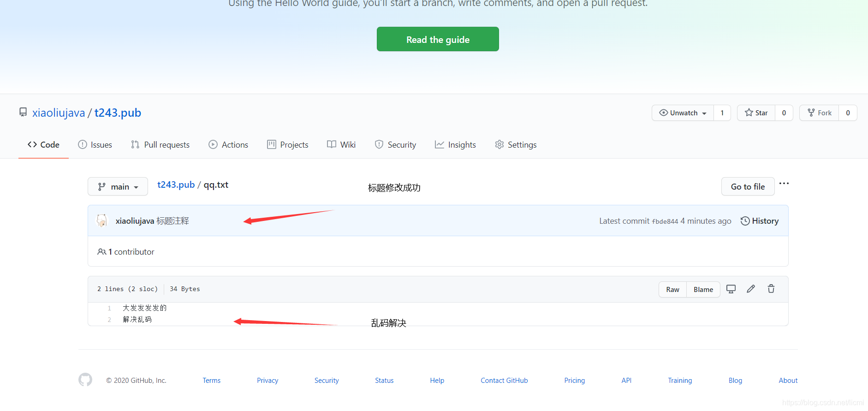Click the GitHub logo in the footer
This screenshot has width=868, height=411.
(x=85, y=380)
